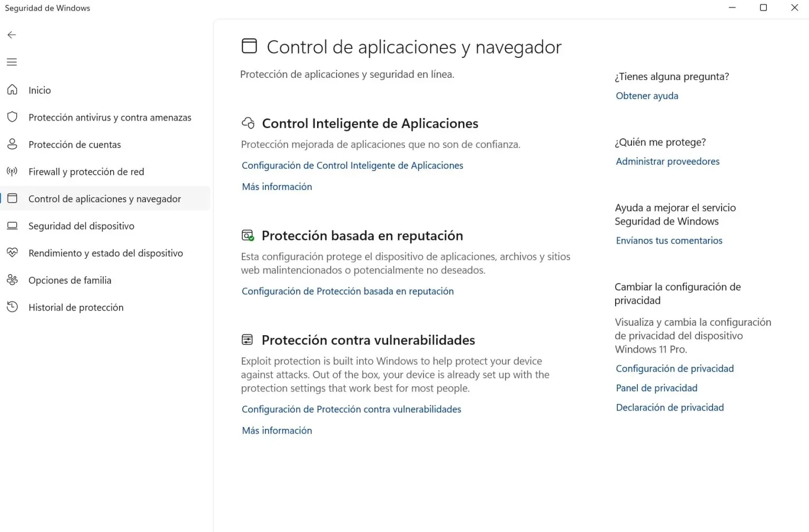The height and width of the screenshot is (532, 809).
Task: Click Más información under Control Inteligente
Action: pyautogui.click(x=277, y=186)
